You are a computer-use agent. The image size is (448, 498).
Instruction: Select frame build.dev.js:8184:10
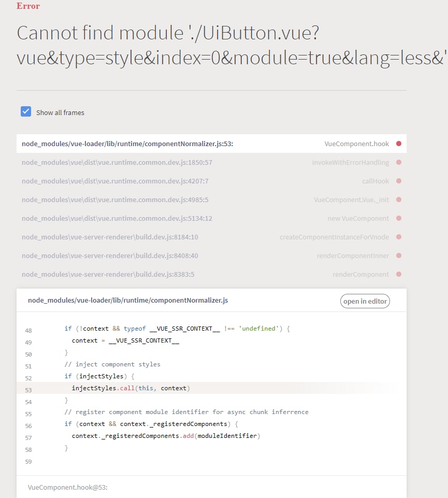(x=211, y=237)
